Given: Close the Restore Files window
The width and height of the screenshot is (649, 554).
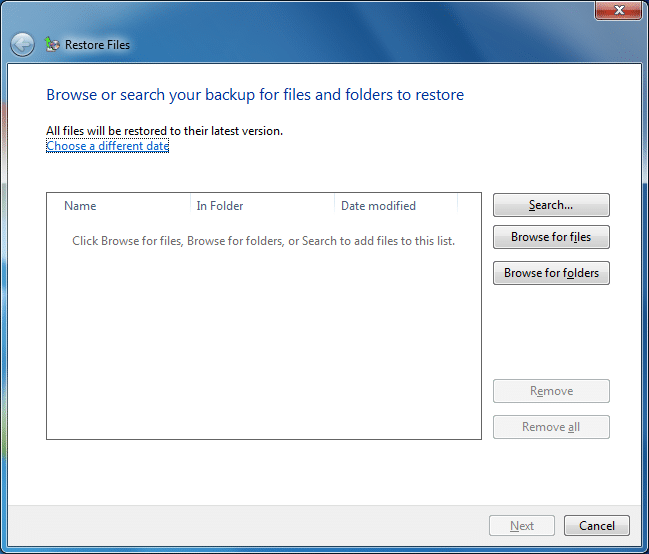Looking at the screenshot, I should click(x=618, y=10).
